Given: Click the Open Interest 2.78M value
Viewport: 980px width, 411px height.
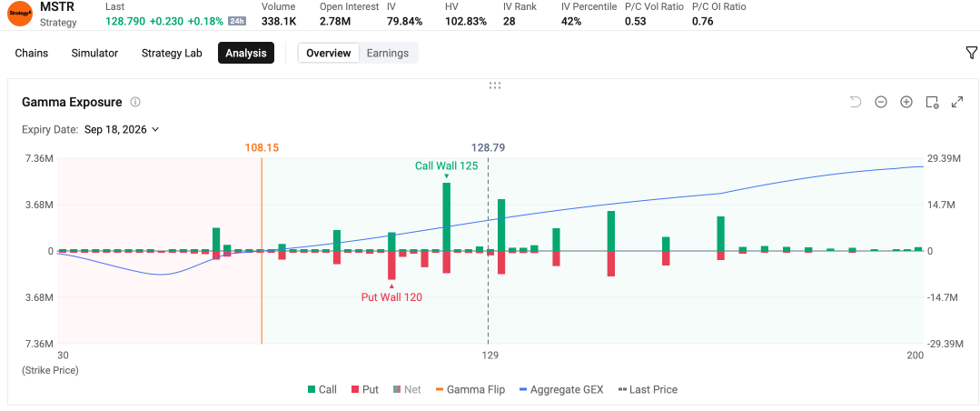Looking at the screenshot, I should pyautogui.click(x=335, y=21).
